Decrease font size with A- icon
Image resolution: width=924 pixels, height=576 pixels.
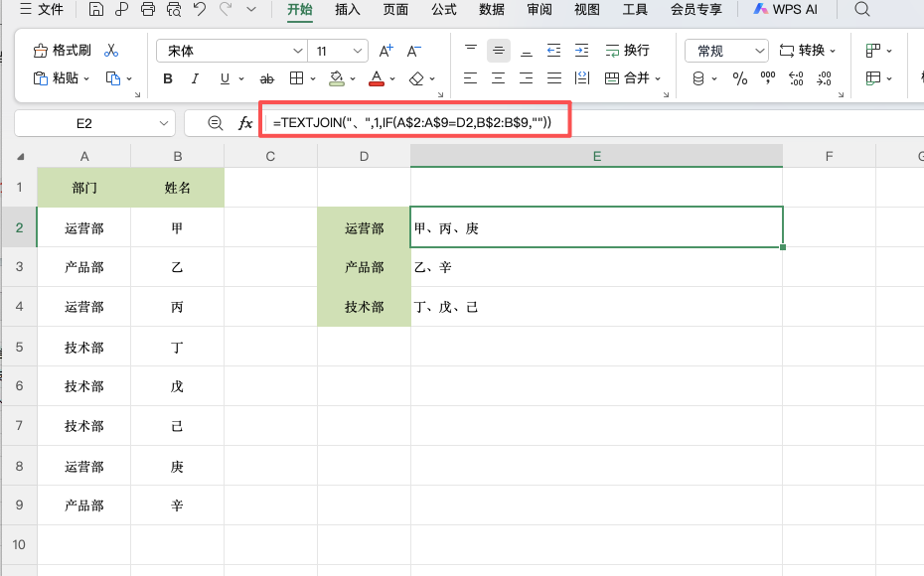tap(413, 52)
